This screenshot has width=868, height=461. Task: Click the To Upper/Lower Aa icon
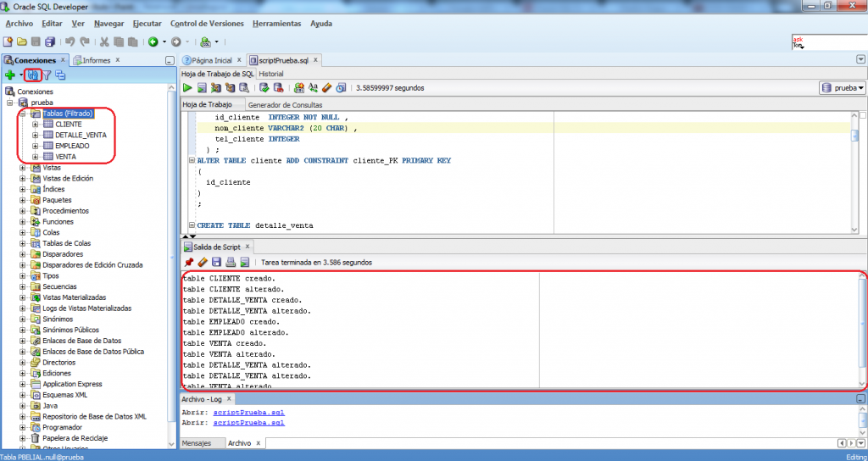(x=313, y=87)
